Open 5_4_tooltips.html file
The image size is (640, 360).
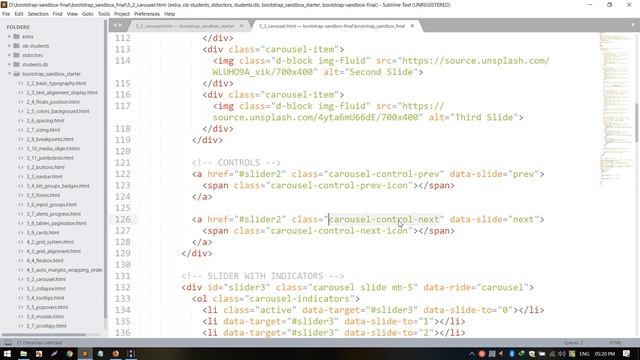click(x=45, y=298)
